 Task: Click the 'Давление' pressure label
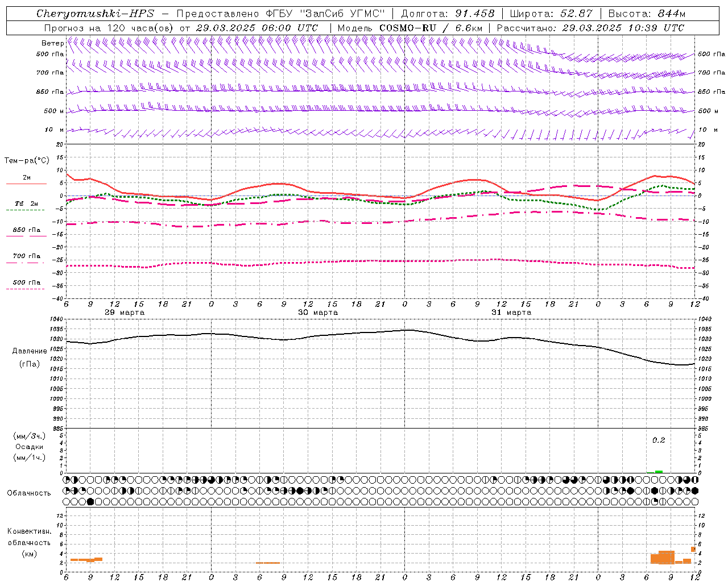(30, 351)
